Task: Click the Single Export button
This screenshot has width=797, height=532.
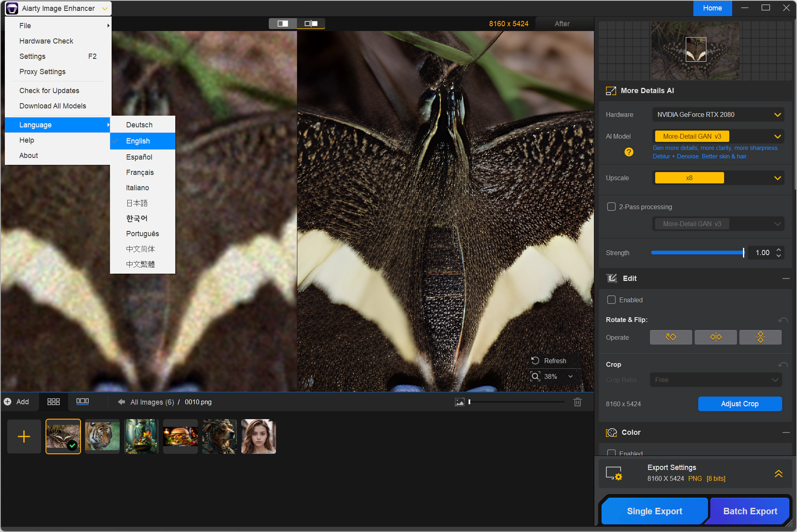Action: point(654,511)
